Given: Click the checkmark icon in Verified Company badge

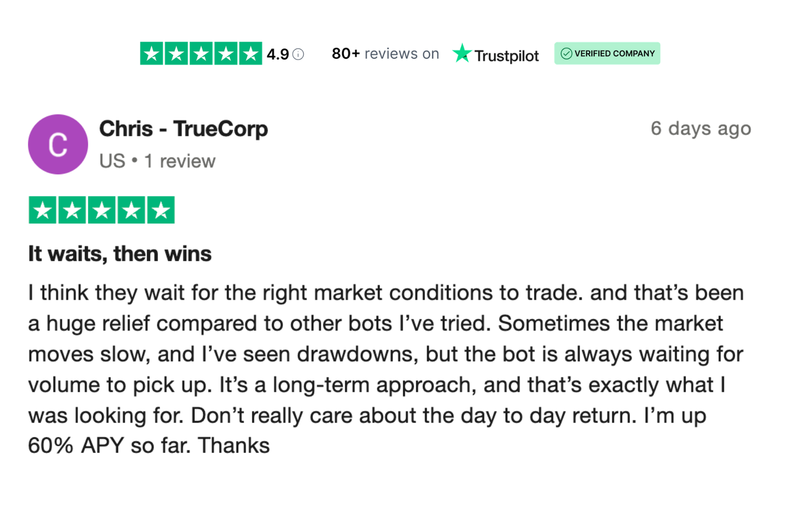Looking at the screenshot, I should point(566,53).
